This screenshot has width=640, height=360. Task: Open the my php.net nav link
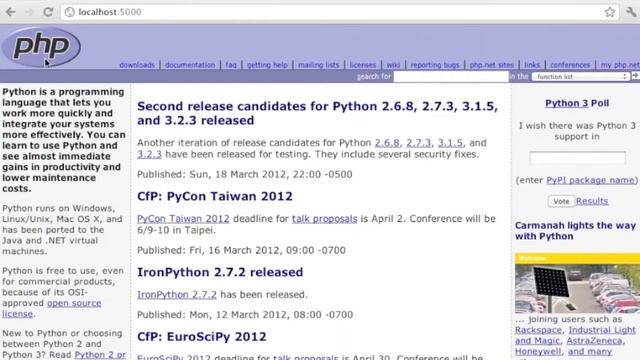pyautogui.click(x=620, y=65)
